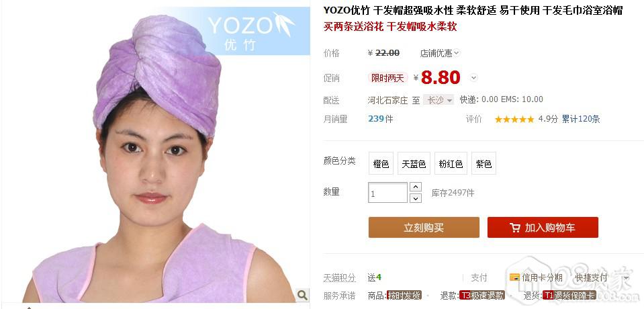Select the 橙色 color option

pos(381,163)
